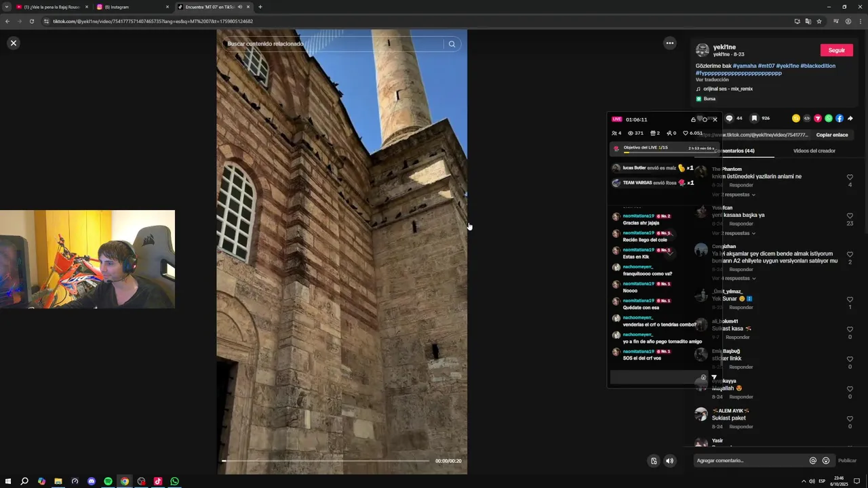Close the TikTok video viewer
Viewport: 868px width, 488px height.
tap(13, 43)
